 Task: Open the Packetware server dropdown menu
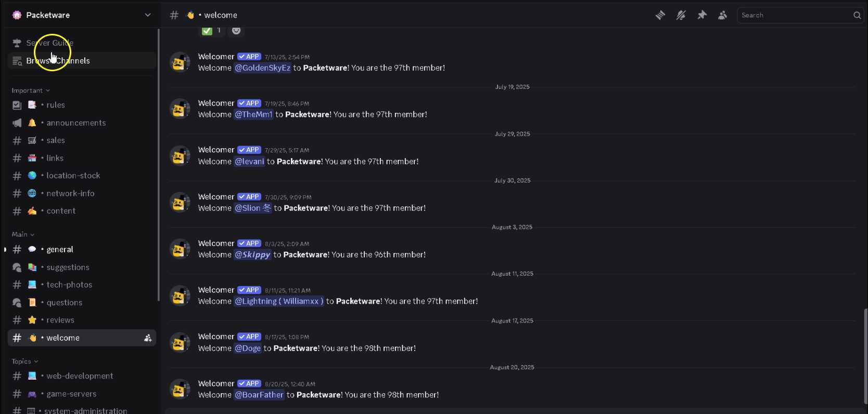coord(148,15)
